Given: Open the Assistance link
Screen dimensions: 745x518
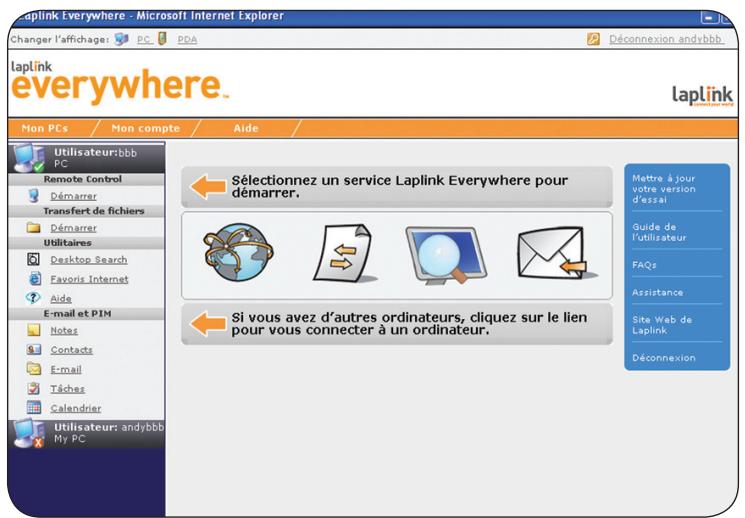Looking at the screenshot, I should point(658,292).
